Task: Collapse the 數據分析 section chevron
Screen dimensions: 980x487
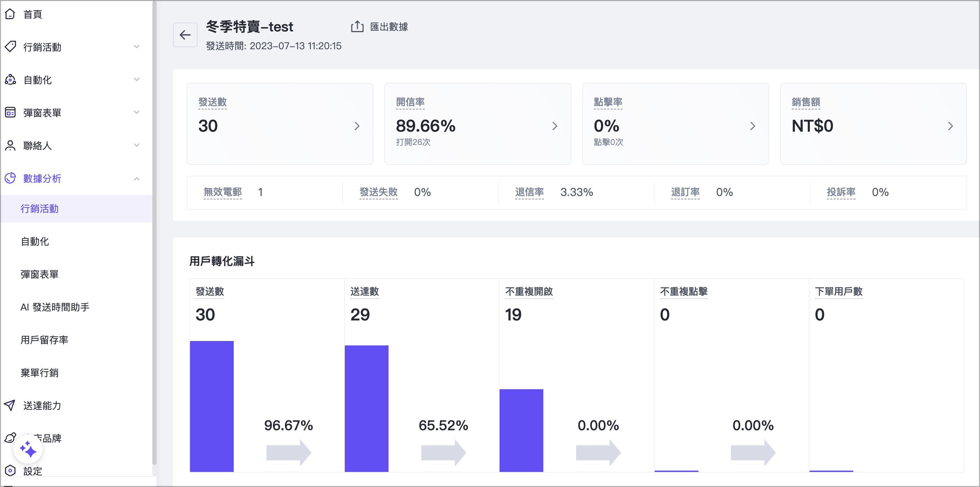Action: click(137, 179)
